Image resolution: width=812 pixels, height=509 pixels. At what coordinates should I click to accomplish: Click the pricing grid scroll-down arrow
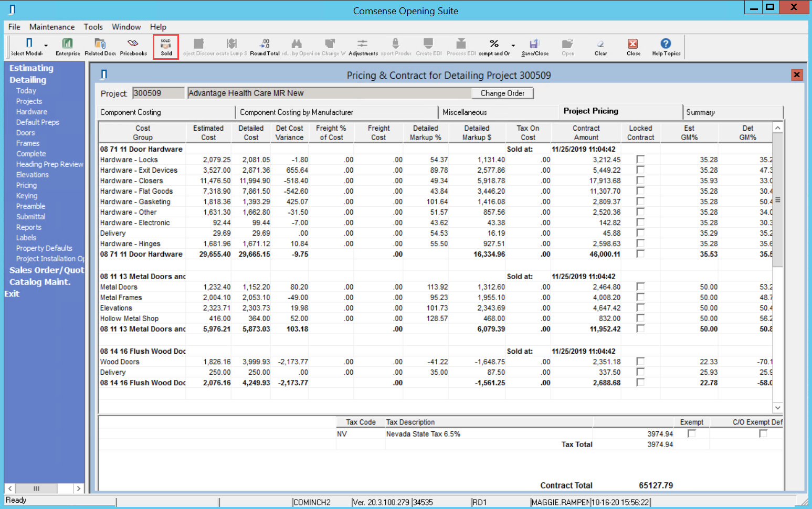tap(778, 408)
